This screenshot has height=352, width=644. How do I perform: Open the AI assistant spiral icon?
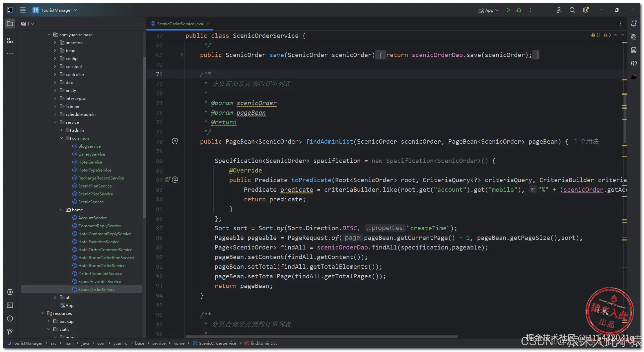coord(634,37)
